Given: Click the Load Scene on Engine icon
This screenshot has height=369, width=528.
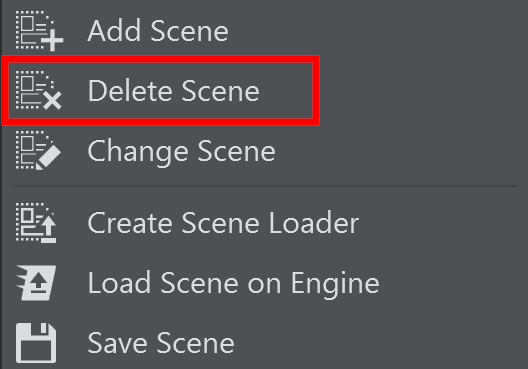Looking at the screenshot, I should point(36,282).
